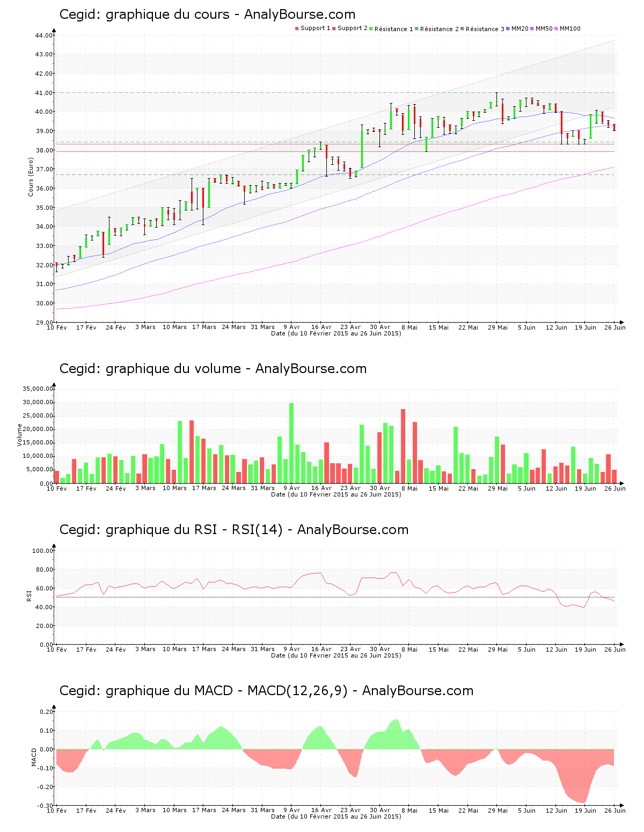The image size is (644, 832).
Task: Click the title 'Cegid: graphique du cours - AnalyBourse.com'
Action: [x=207, y=14]
